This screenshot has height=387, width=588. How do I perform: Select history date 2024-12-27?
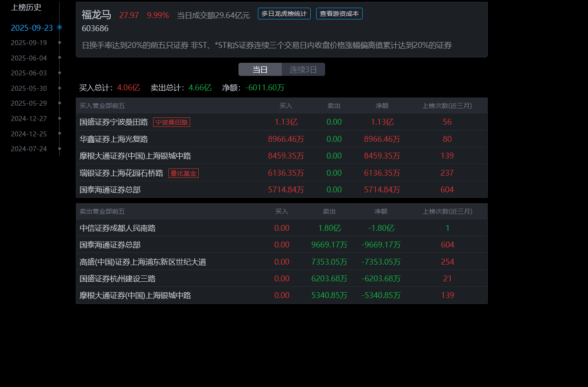coord(29,119)
